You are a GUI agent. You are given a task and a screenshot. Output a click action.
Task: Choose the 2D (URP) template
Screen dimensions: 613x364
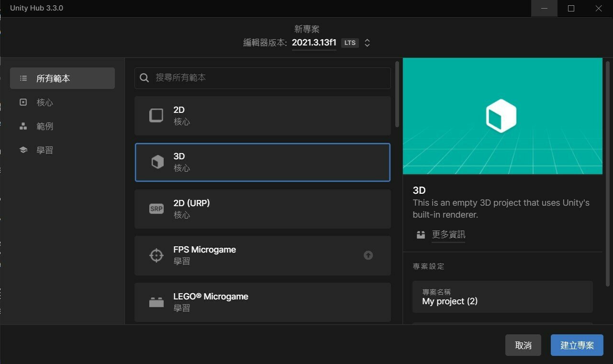263,209
